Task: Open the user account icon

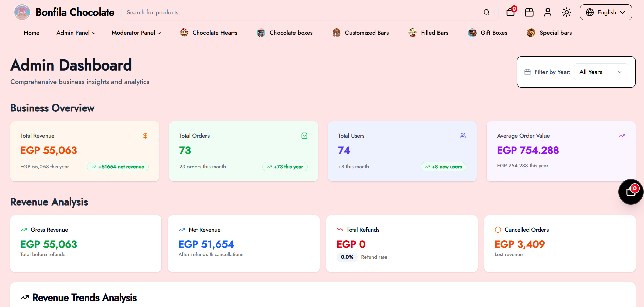Action: pyautogui.click(x=548, y=12)
